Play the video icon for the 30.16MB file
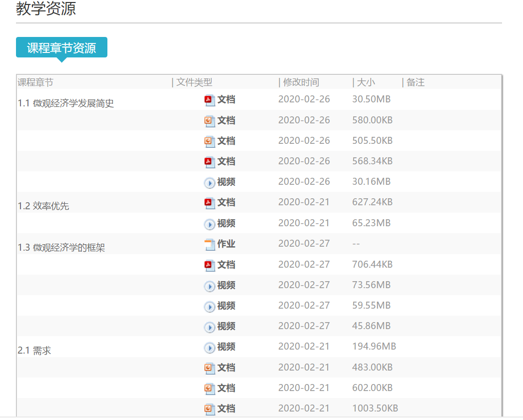 coord(209,182)
